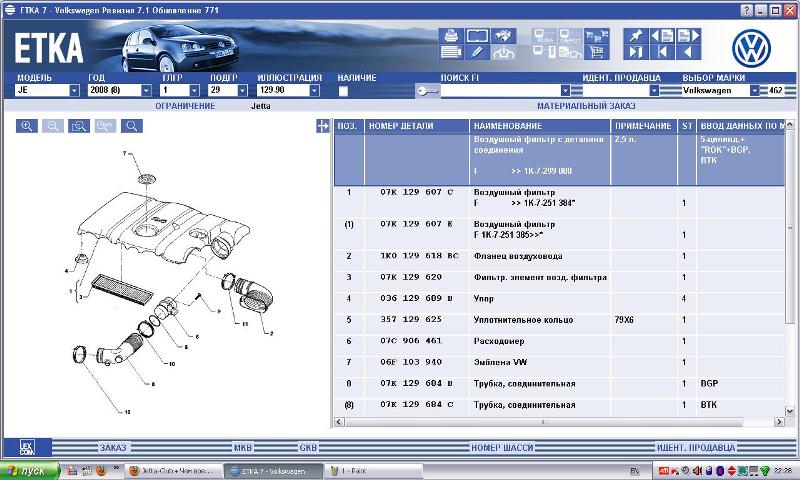Click scroll up arrow of parts list

tap(790, 124)
